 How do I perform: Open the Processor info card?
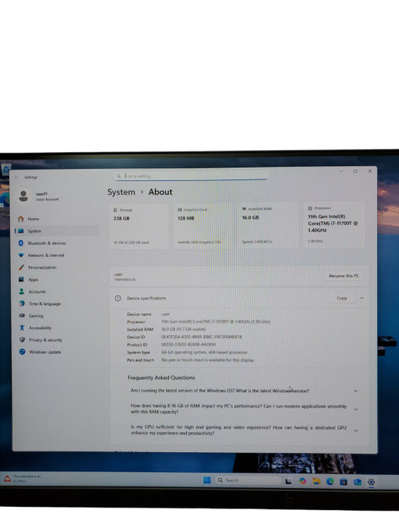tap(334, 225)
